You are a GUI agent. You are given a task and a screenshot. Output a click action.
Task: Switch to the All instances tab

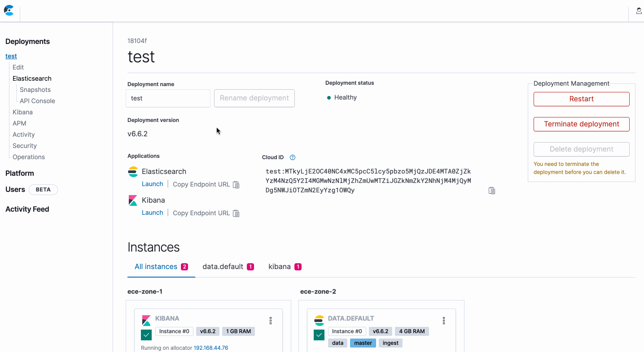[x=161, y=267]
